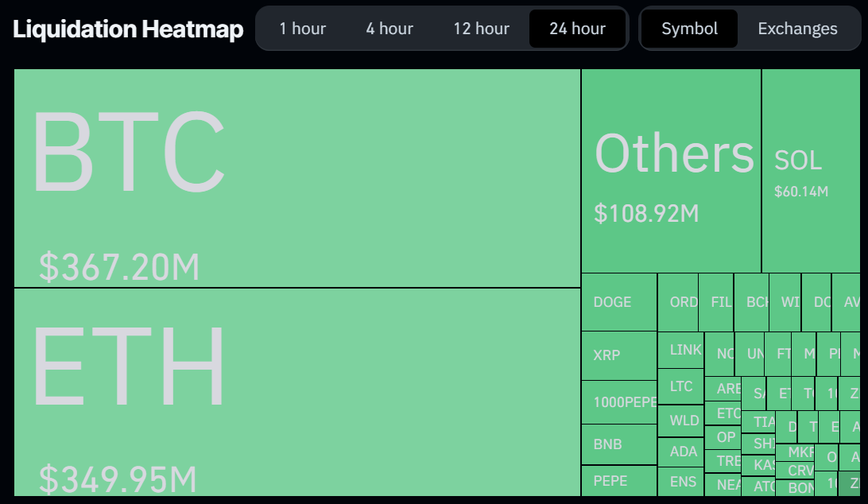Screen dimensions: 868x504
Task: Click the SOL $60.14M tile
Action: (x=810, y=171)
